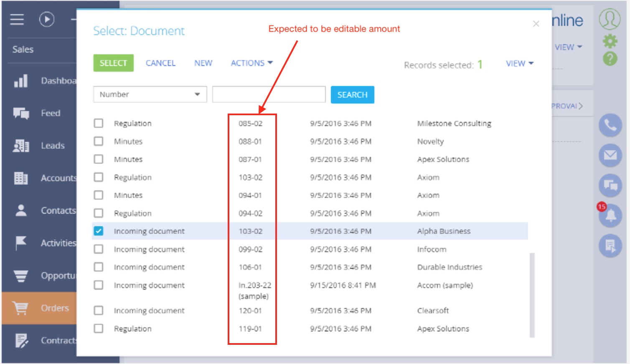Check the Regulation 085-02 row checkbox
This screenshot has width=630, height=364.
tap(99, 123)
